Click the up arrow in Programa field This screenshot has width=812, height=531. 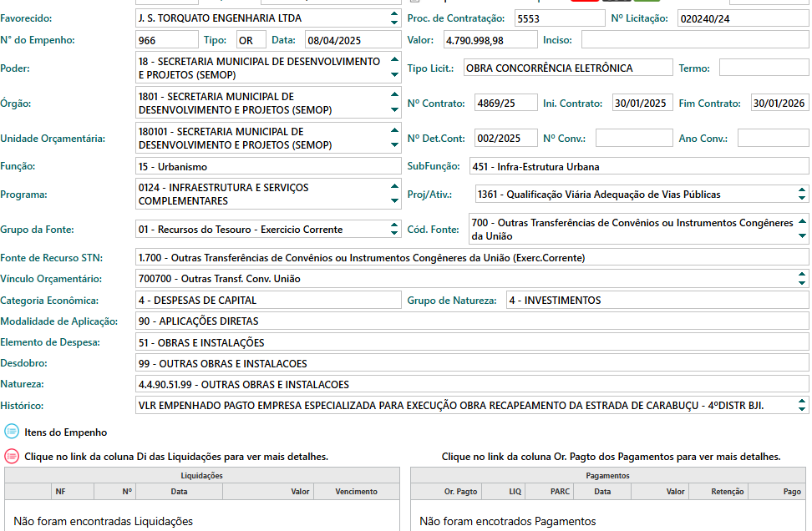click(x=394, y=186)
